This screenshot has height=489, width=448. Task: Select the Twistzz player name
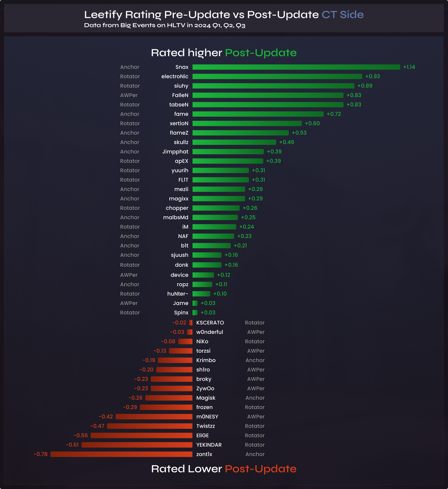point(207,426)
